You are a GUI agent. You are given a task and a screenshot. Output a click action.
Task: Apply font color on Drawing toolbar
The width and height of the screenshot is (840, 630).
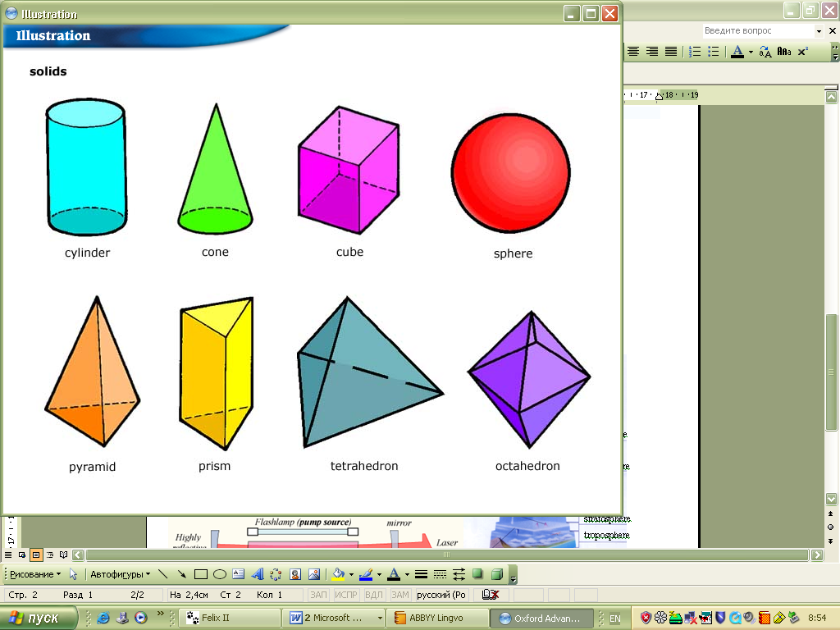click(394, 574)
